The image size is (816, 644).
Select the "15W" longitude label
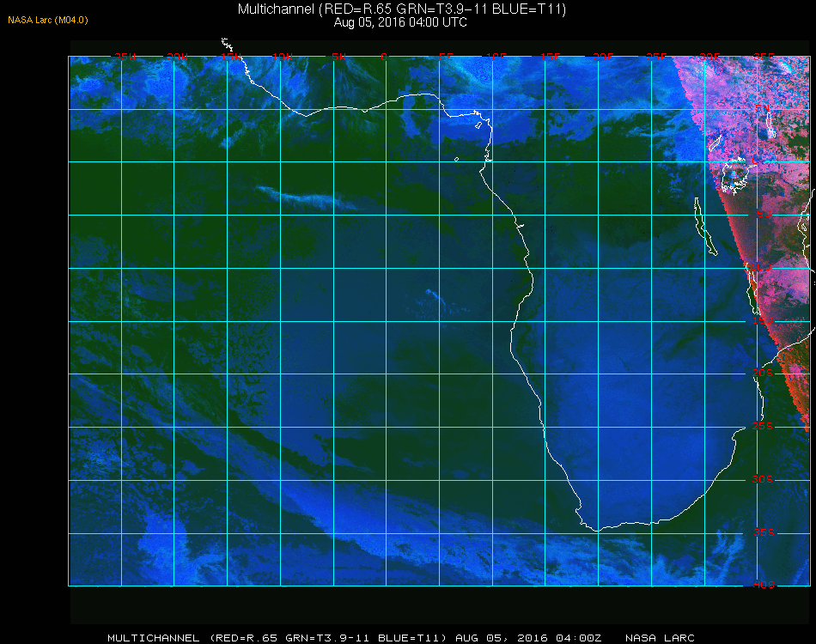[x=230, y=57]
